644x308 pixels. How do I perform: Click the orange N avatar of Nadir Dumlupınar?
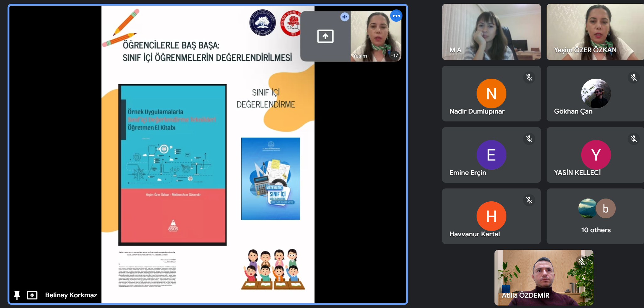click(491, 93)
